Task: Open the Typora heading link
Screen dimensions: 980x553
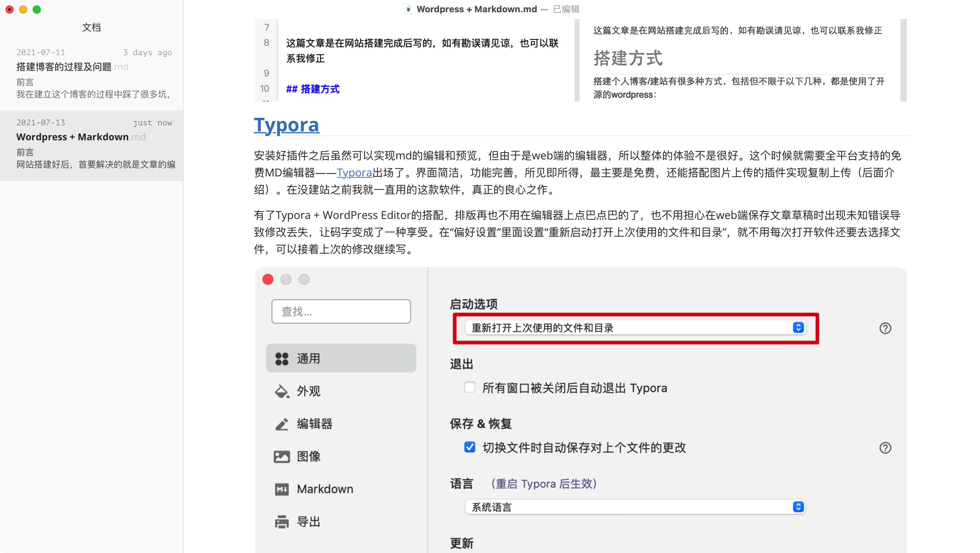Action: pos(287,125)
